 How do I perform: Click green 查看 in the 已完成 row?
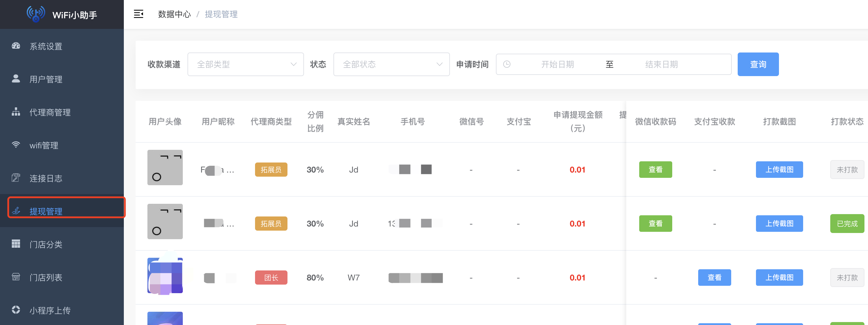click(x=655, y=224)
